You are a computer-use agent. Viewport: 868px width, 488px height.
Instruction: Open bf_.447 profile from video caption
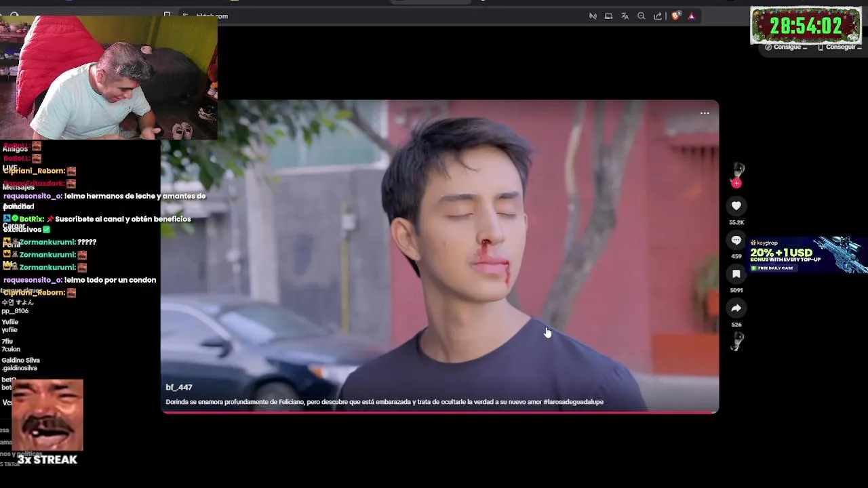pyautogui.click(x=179, y=387)
